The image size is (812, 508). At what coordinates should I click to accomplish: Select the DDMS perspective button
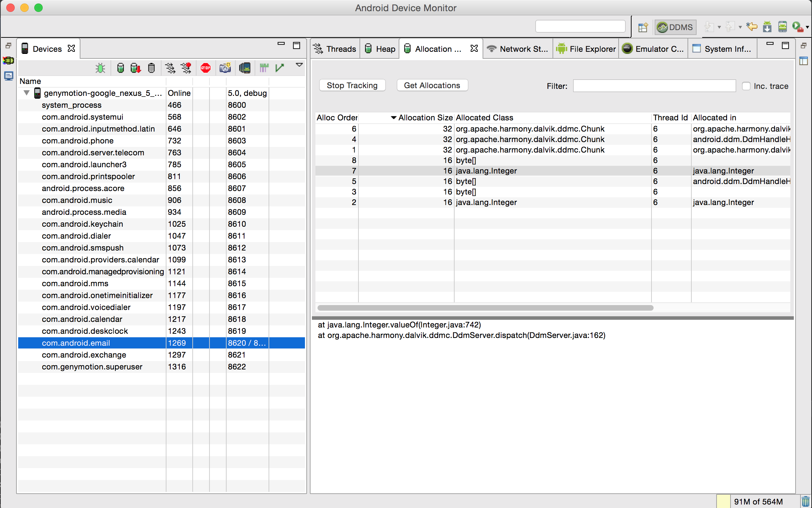tap(675, 27)
